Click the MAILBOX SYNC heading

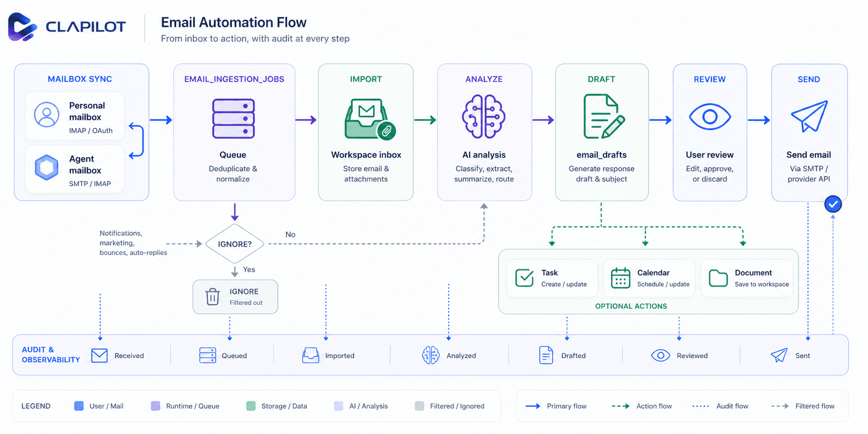pos(80,79)
